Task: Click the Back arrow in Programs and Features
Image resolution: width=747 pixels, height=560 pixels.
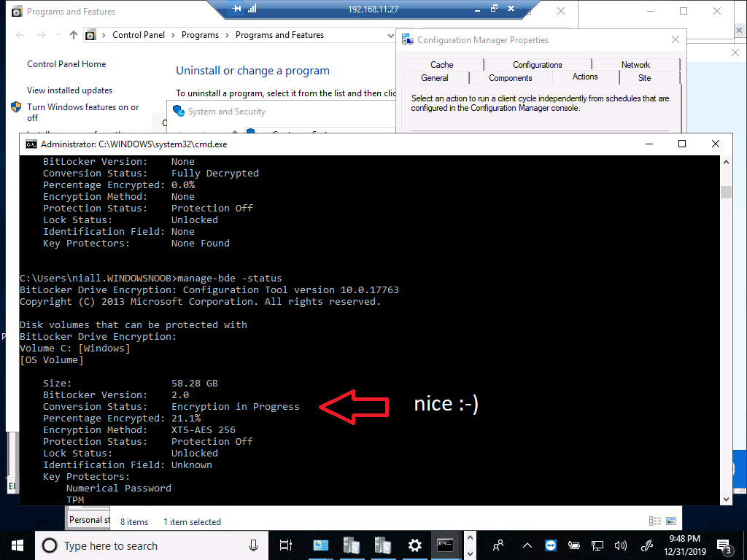Action: click(20, 35)
